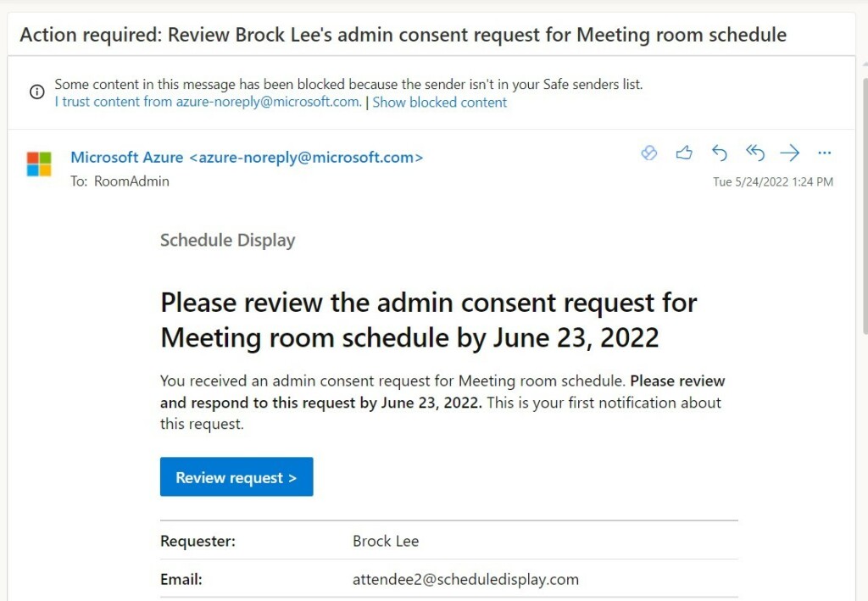Select Reply all for this message
This screenshot has width=868, height=601.
click(x=754, y=153)
